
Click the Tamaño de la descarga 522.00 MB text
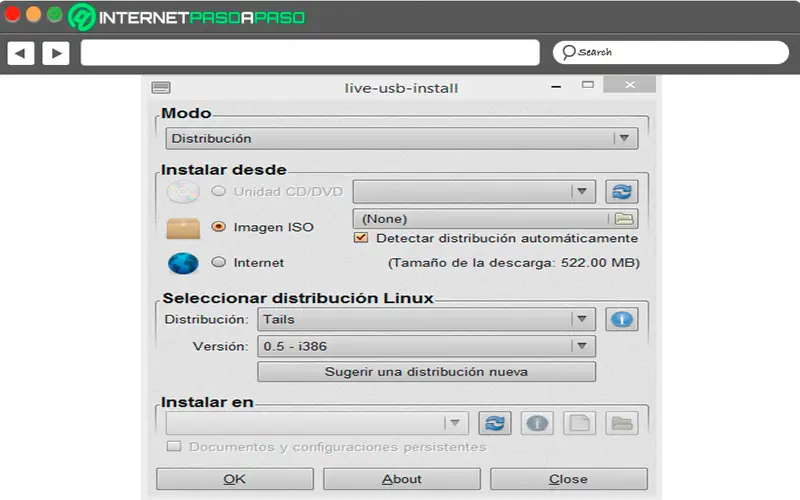coord(514,263)
